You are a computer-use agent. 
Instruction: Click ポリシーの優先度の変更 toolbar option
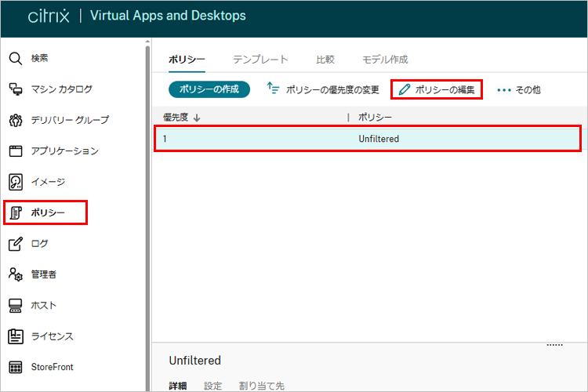click(x=323, y=89)
